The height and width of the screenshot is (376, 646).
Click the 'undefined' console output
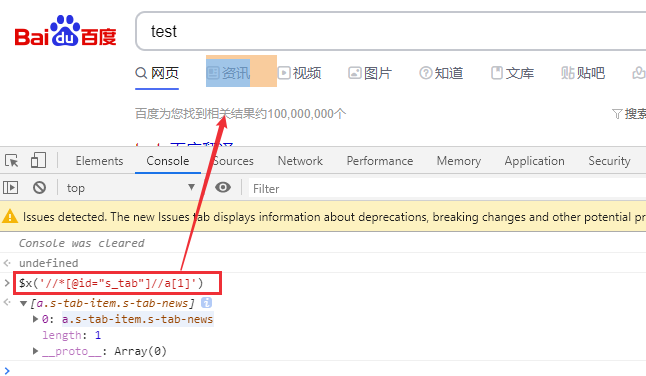tap(49, 263)
